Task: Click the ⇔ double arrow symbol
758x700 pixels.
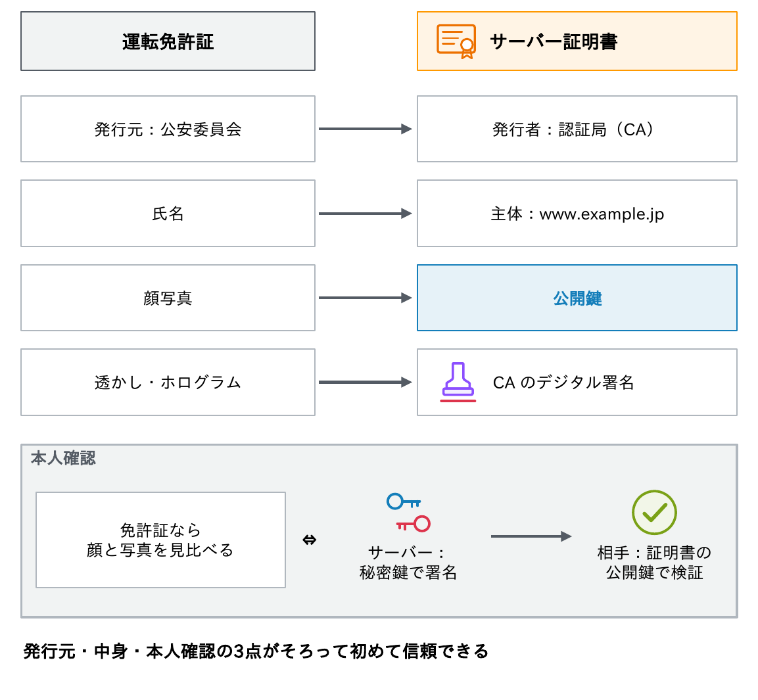Action: [x=310, y=540]
